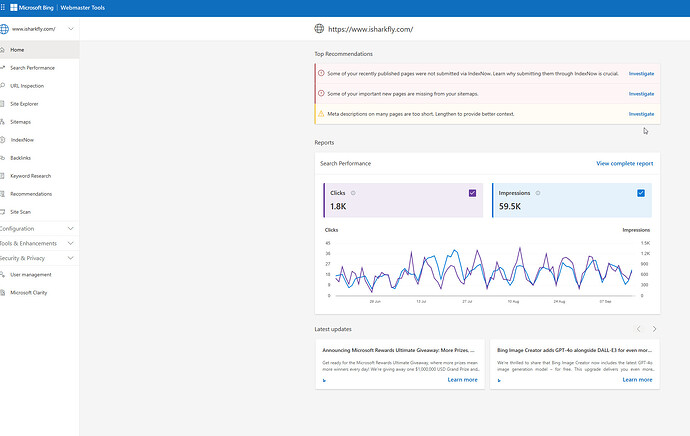Image resolution: width=690 pixels, height=436 pixels.
Task: Click the https://www.isharkfly.com/ heading text
Action: (371, 29)
